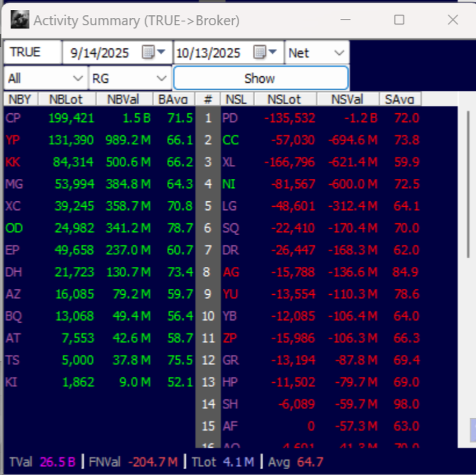The height and width of the screenshot is (475, 476).
Task: Maximize the Activity Summary window
Action: click(399, 20)
